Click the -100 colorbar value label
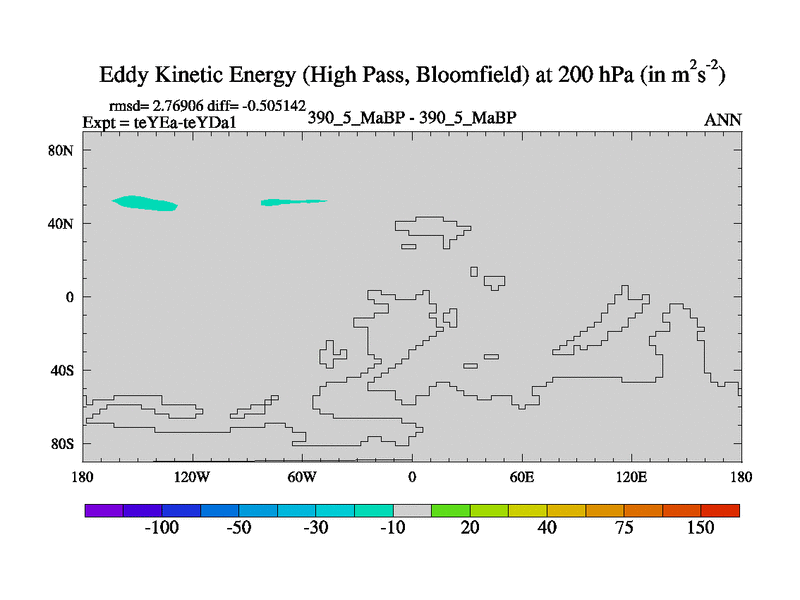 coord(161,528)
